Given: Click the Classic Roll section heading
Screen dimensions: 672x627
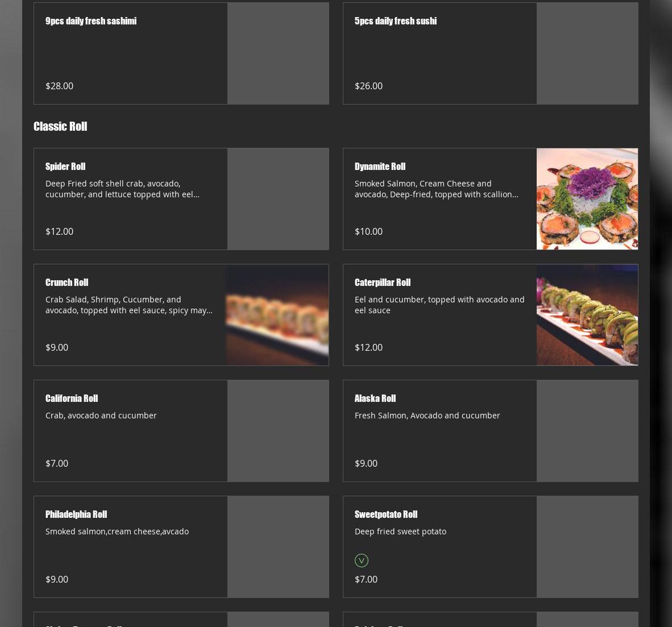Looking at the screenshot, I should [x=60, y=126].
